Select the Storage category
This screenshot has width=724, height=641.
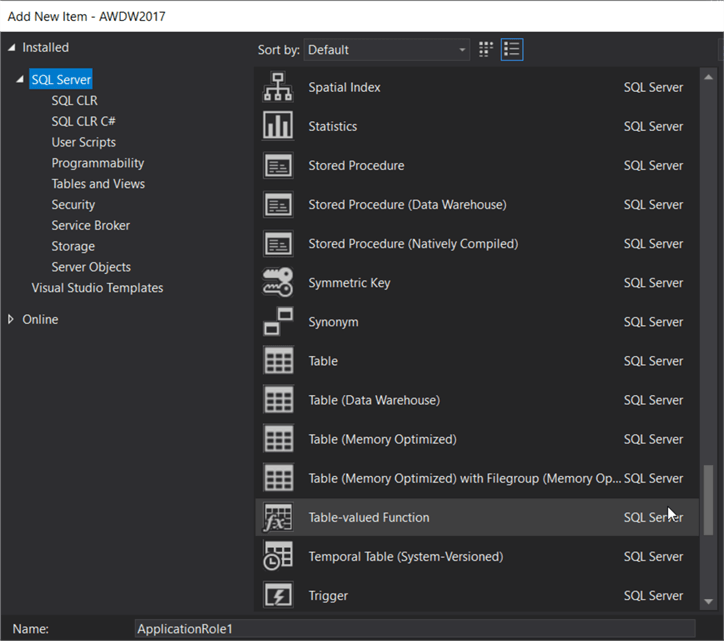(73, 246)
